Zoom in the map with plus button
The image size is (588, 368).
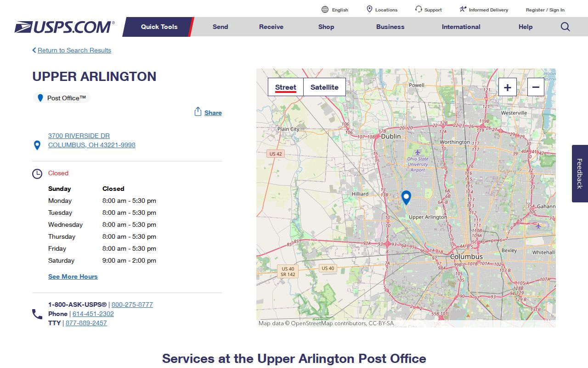pos(508,87)
